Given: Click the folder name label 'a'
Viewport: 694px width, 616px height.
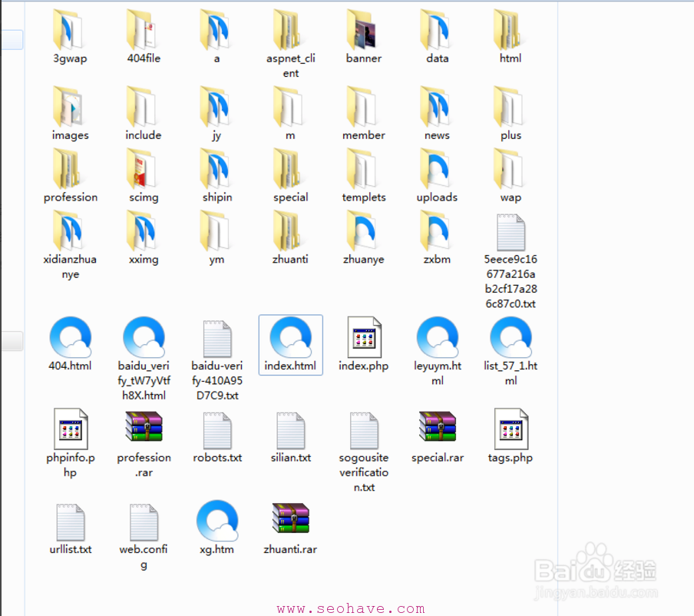Looking at the screenshot, I should point(216,58).
